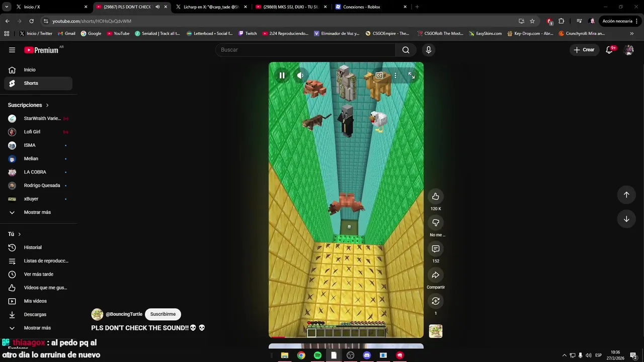
Task: Click the YouTube search input field
Action: point(305,50)
